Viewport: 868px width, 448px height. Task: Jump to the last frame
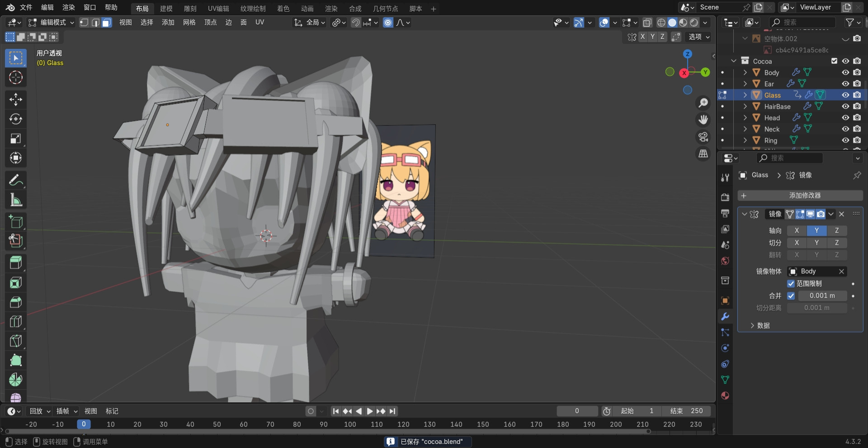[392, 411]
